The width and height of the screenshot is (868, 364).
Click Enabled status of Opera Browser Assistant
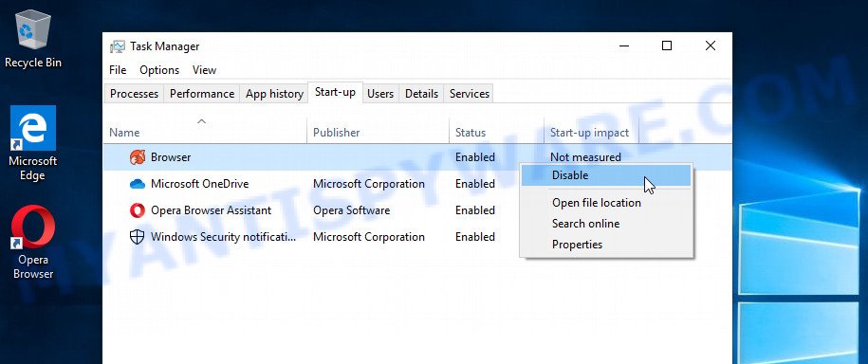pyautogui.click(x=475, y=210)
